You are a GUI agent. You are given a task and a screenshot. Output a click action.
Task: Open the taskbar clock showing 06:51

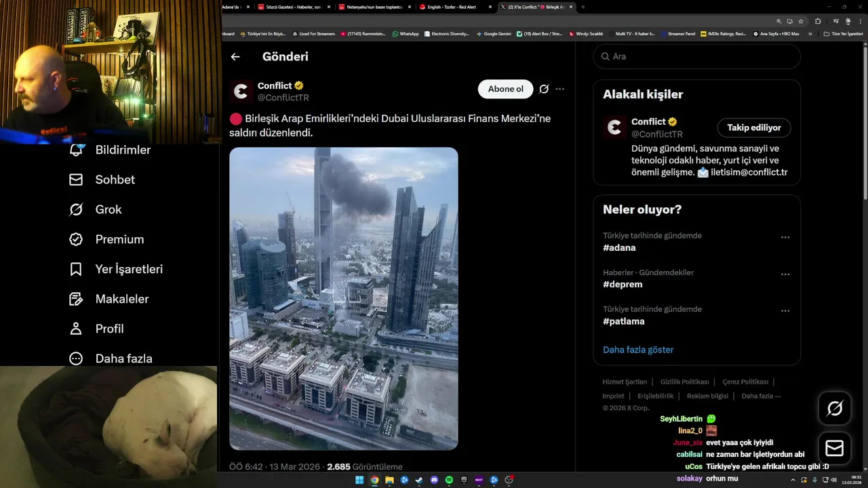tap(852, 480)
